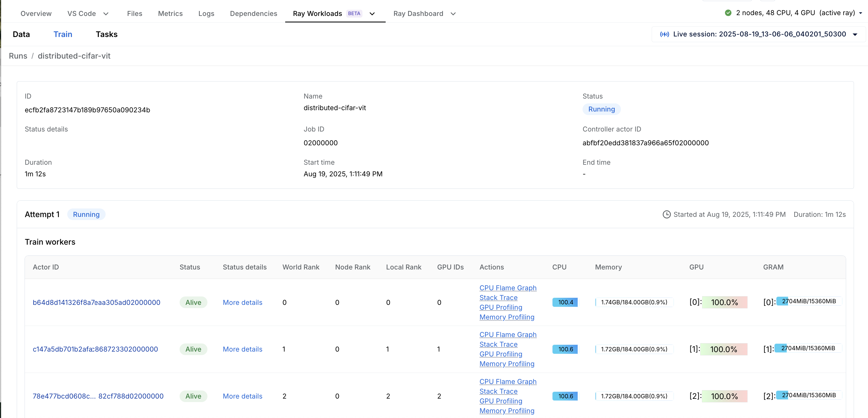The image size is (868, 418).
Task: Open the Tasks sub-tab
Action: coord(106,34)
